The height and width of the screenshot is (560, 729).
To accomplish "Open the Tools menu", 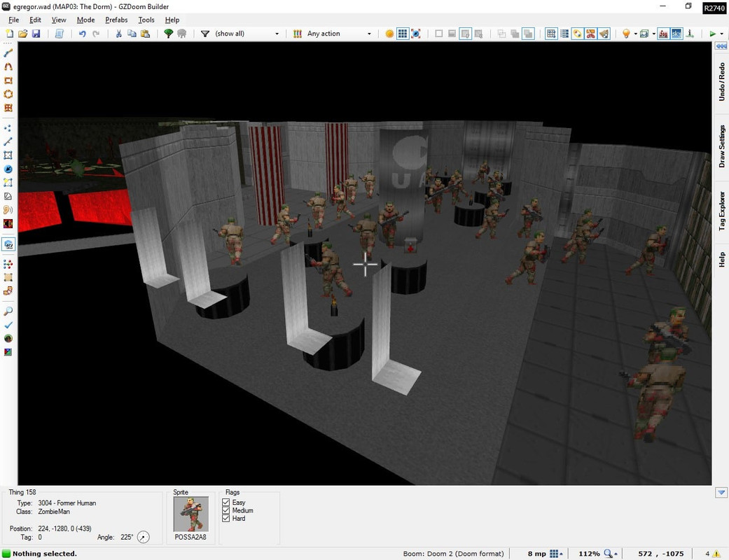I will [x=146, y=20].
